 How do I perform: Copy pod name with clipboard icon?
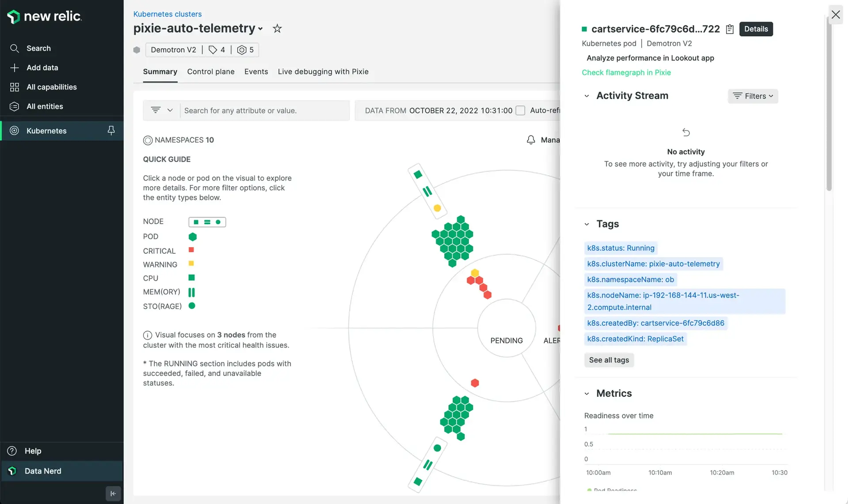[x=730, y=29]
